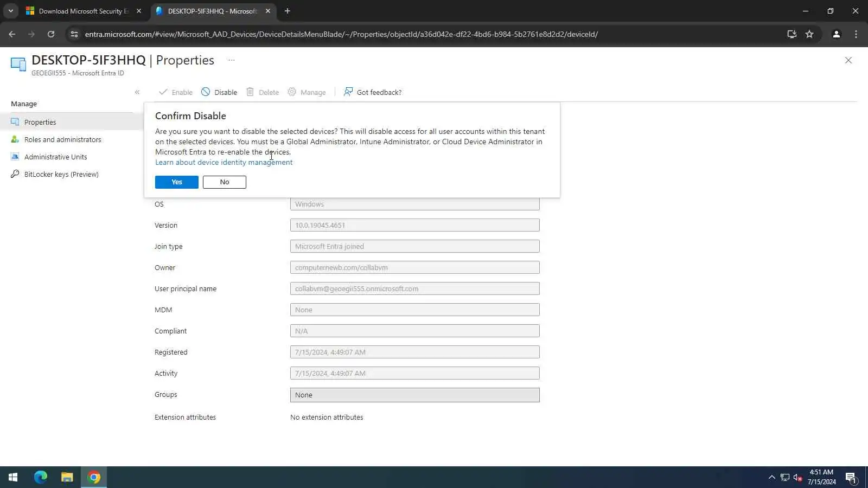This screenshot has width=868, height=488.
Task: Click the Compliant field
Action: tap(415, 331)
